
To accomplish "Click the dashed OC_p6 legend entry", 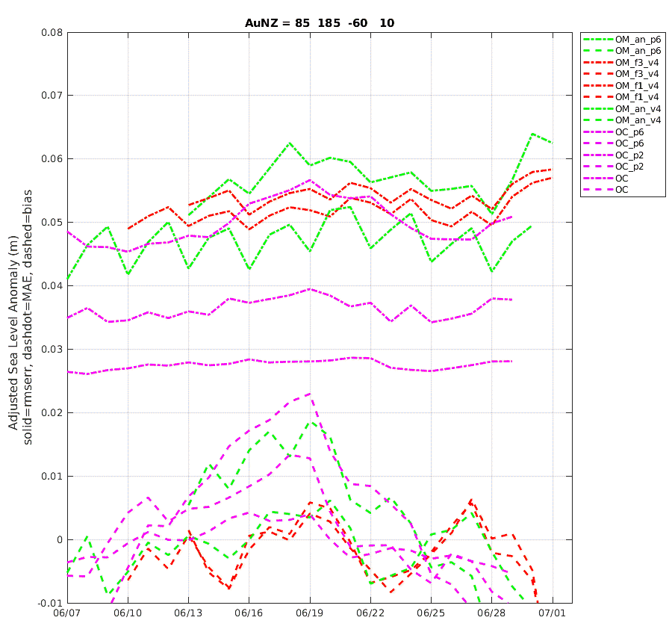I will [x=614, y=143].
